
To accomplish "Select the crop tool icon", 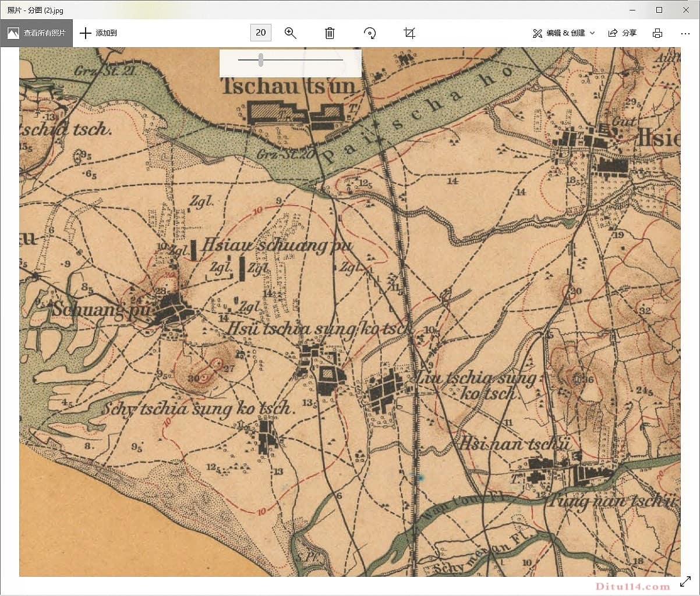I will pos(409,33).
